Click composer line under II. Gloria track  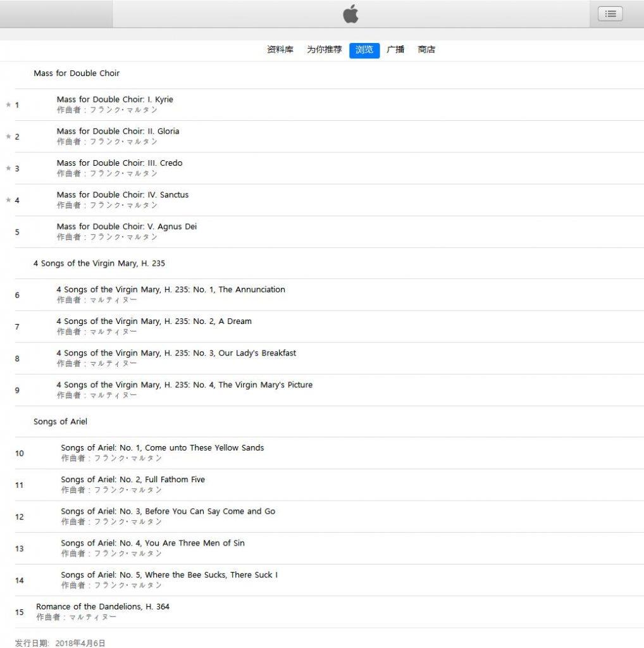[x=107, y=142]
